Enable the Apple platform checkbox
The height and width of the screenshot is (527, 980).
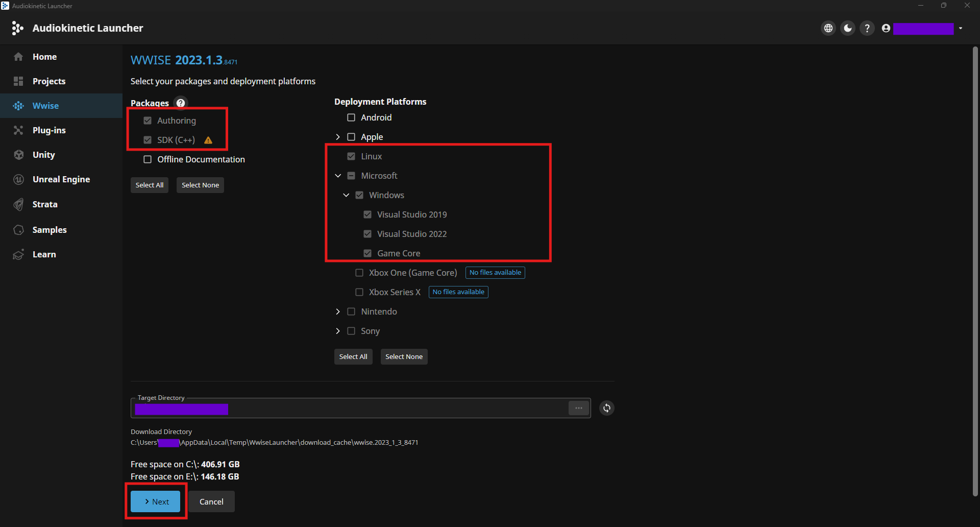[x=351, y=137]
